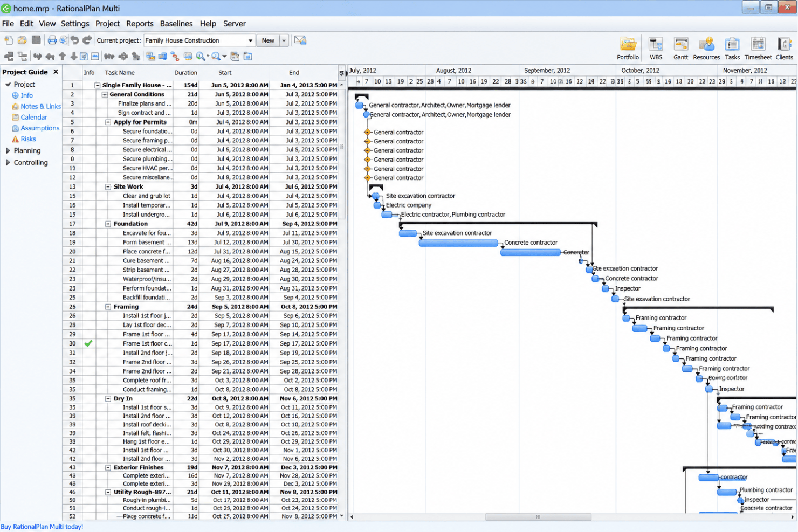Click the red chain link icon
This screenshot has width=798, height=532.
(175, 57)
